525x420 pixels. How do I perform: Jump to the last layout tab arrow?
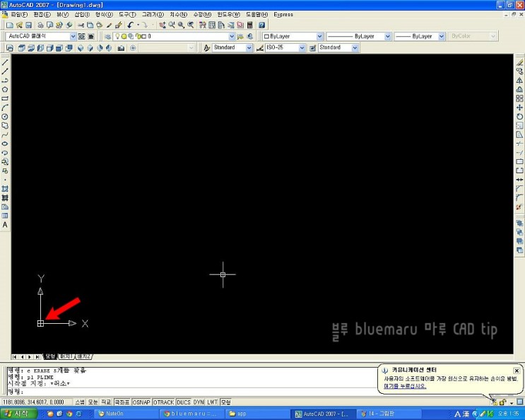coord(37,356)
